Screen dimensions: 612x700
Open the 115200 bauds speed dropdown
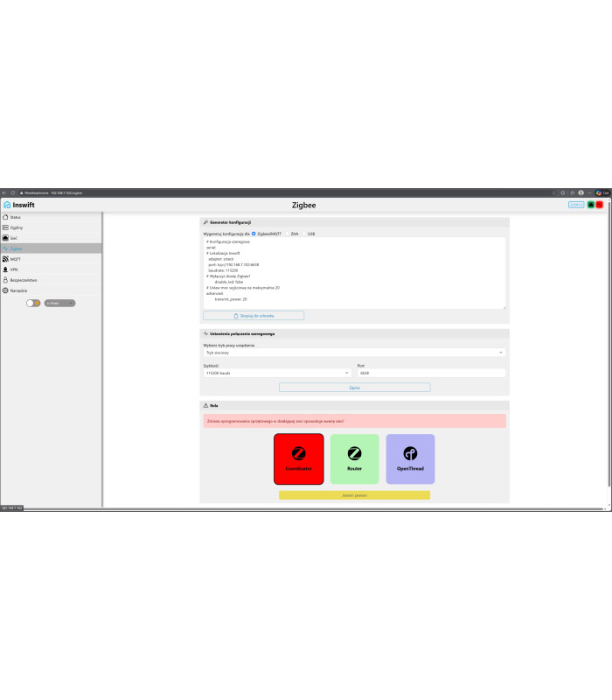pyautogui.click(x=276, y=373)
